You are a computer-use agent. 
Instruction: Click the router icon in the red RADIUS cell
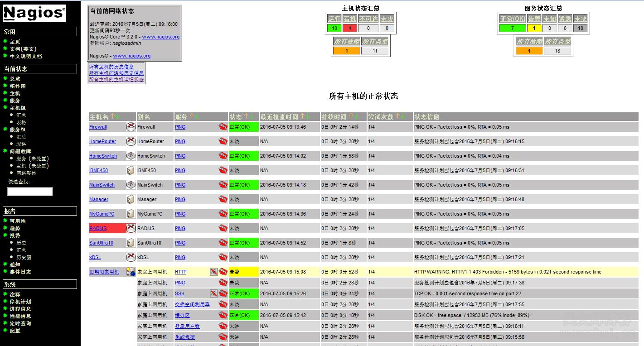(131, 228)
